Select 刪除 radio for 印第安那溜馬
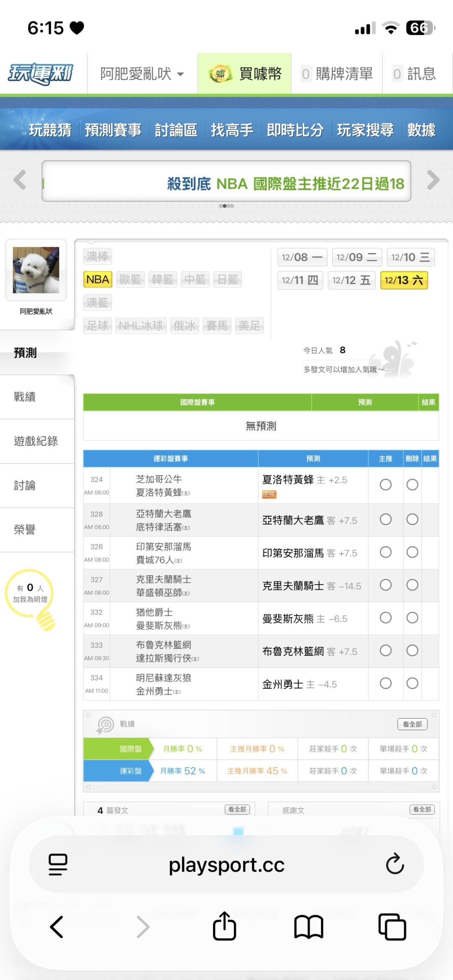Screen dimensions: 453x980 (x=412, y=552)
